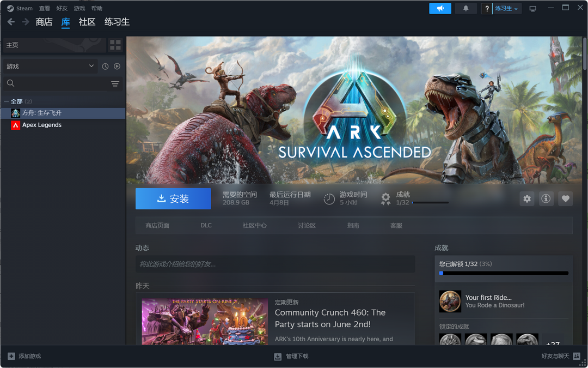Click the library search input field
Viewport: 588px width, 368px height.
coord(62,83)
